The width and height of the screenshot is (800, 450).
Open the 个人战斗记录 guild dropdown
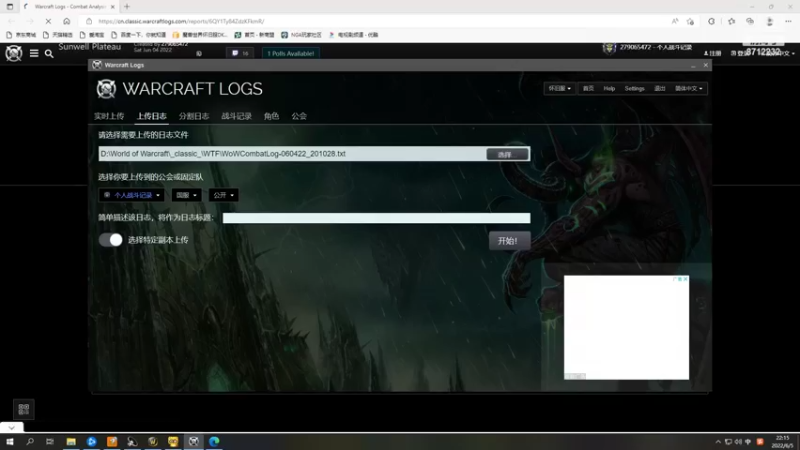(x=132, y=195)
